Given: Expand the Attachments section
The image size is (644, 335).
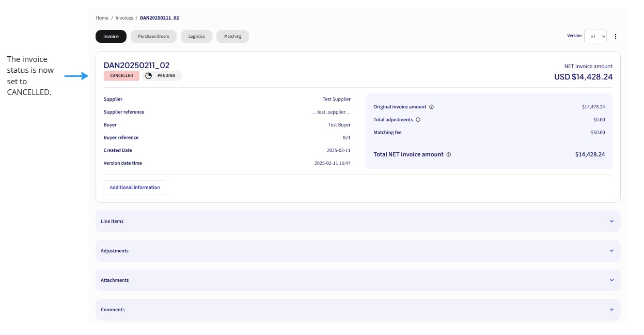Looking at the screenshot, I should tap(358, 280).
